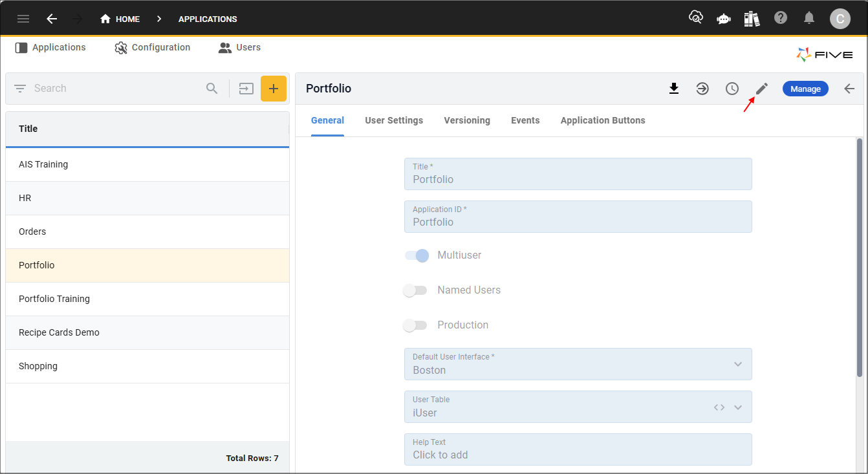Click the pencil edit icon

[762, 89]
